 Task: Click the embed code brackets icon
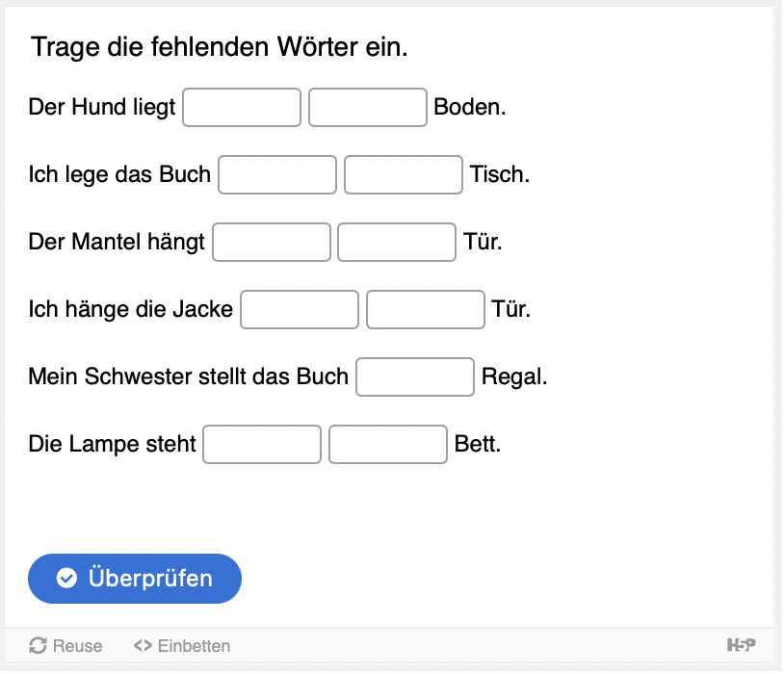click(143, 646)
